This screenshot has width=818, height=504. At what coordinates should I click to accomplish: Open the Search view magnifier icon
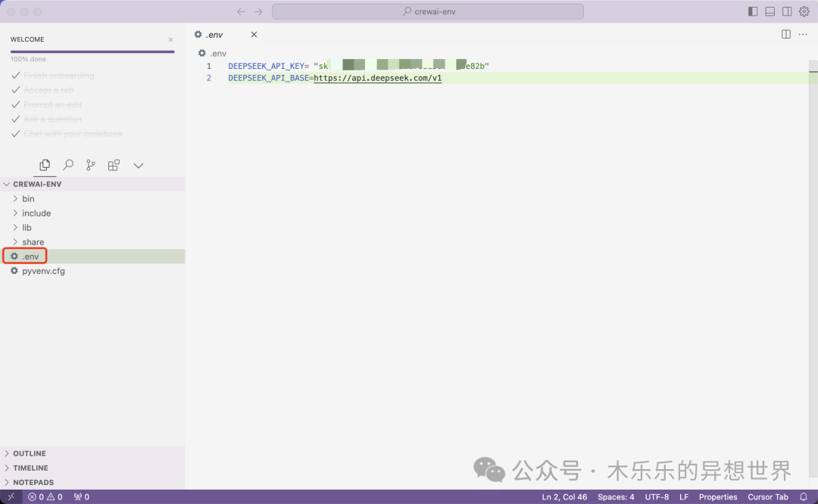coord(68,165)
